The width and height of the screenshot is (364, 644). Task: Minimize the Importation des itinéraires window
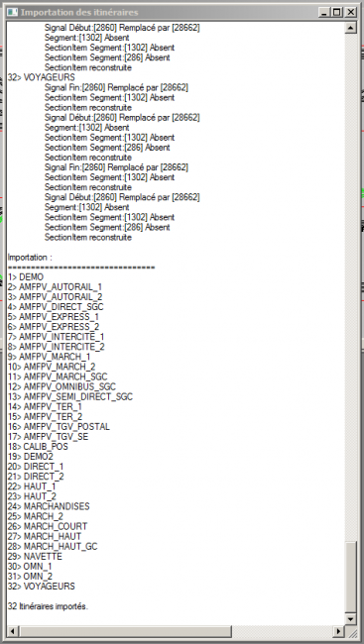click(324, 12)
